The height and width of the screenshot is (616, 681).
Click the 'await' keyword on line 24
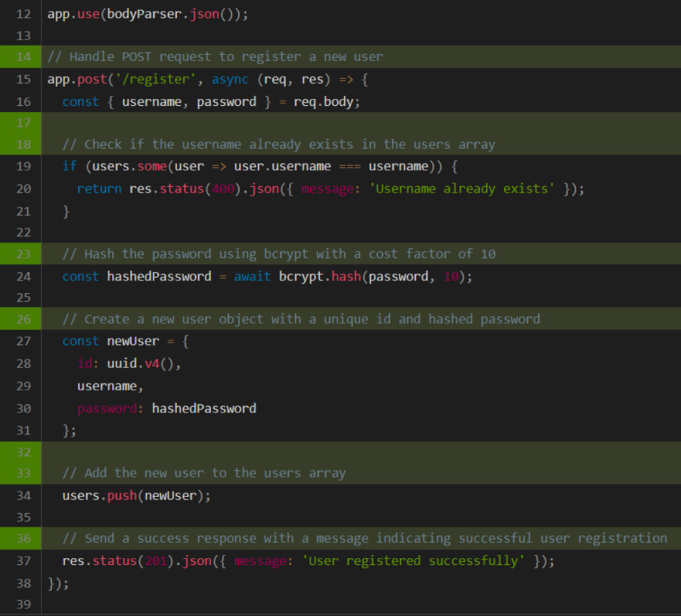252,277
